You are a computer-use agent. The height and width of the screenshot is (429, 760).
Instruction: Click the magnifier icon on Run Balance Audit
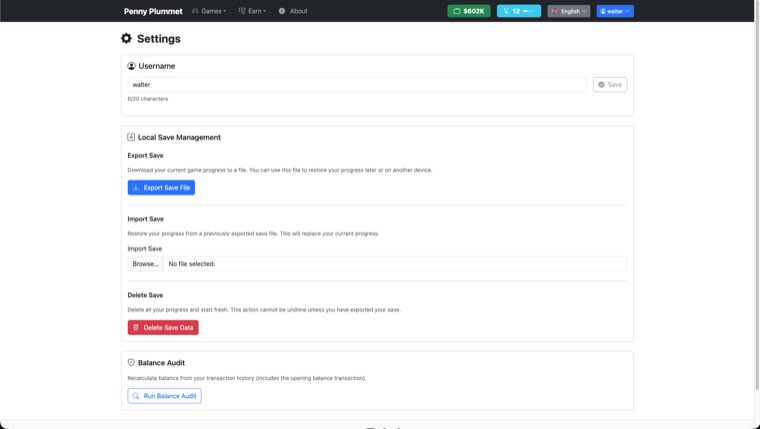136,396
